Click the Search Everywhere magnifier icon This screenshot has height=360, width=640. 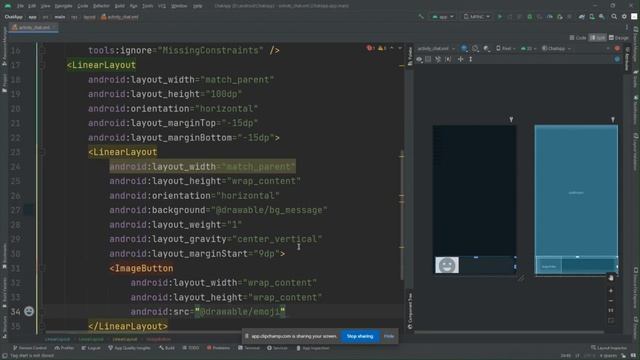coord(614,17)
